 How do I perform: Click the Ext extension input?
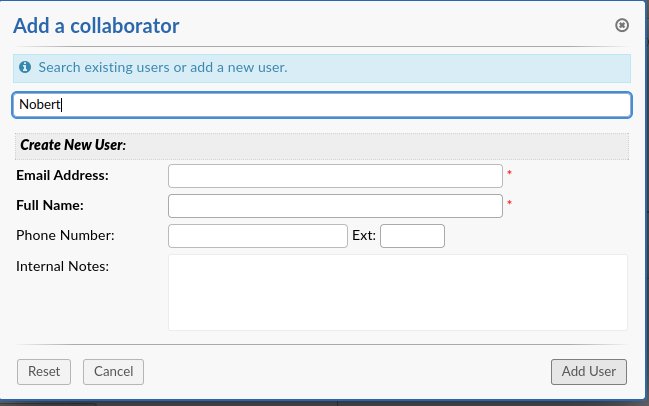pyautogui.click(x=412, y=236)
